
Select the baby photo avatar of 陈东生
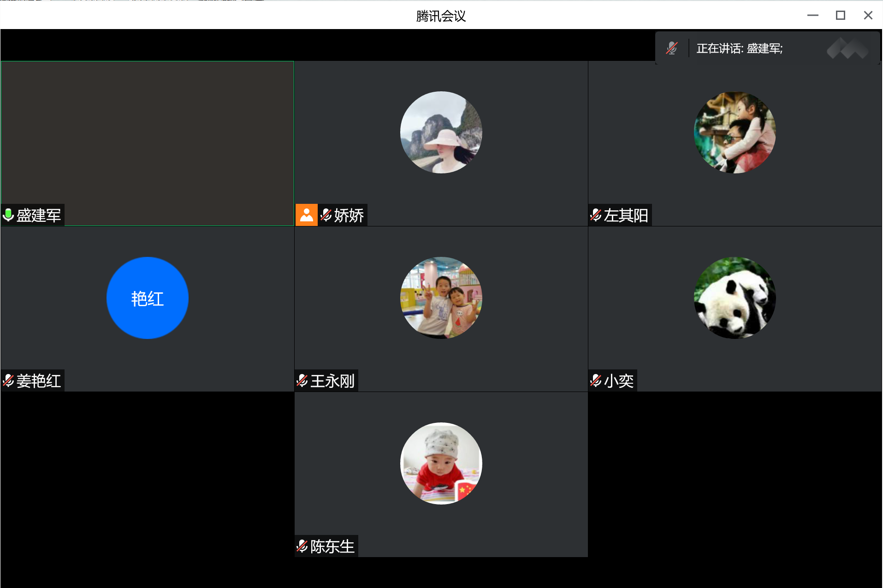point(441,463)
